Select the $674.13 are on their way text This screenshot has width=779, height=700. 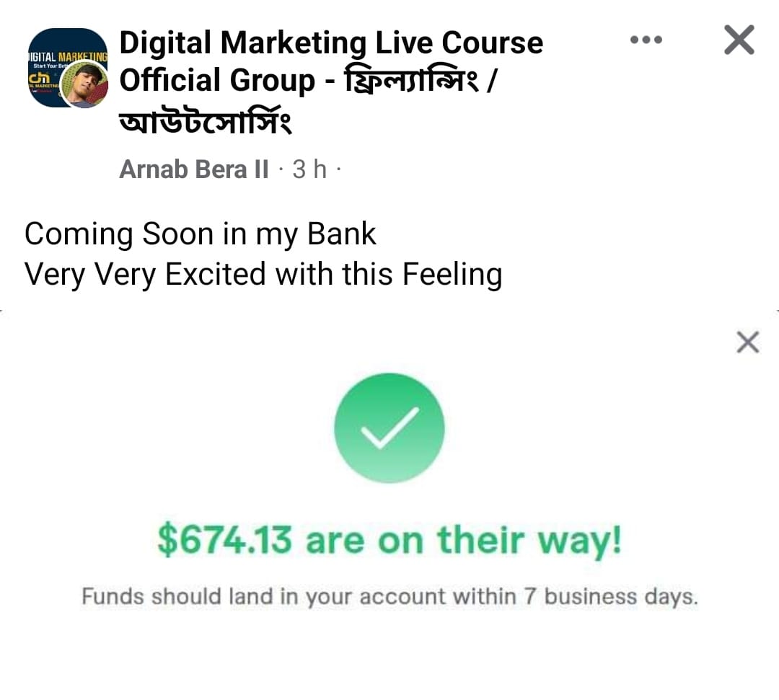coord(389,540)
